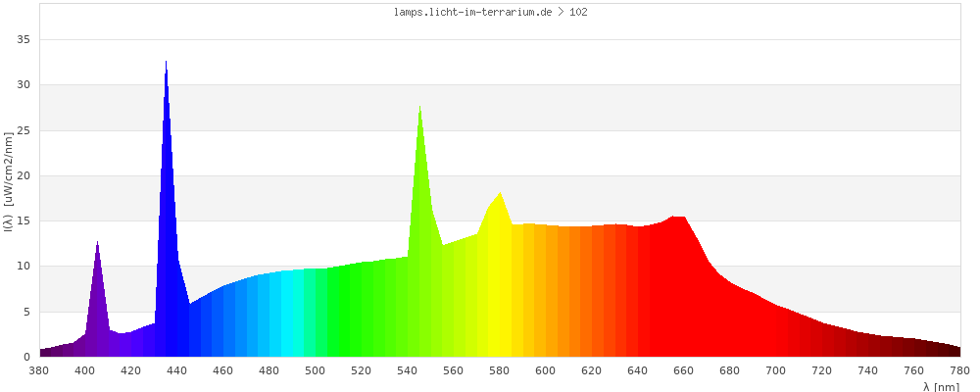Click the x-axis tick label 600

pyautogui.click(x=546, y=370)
